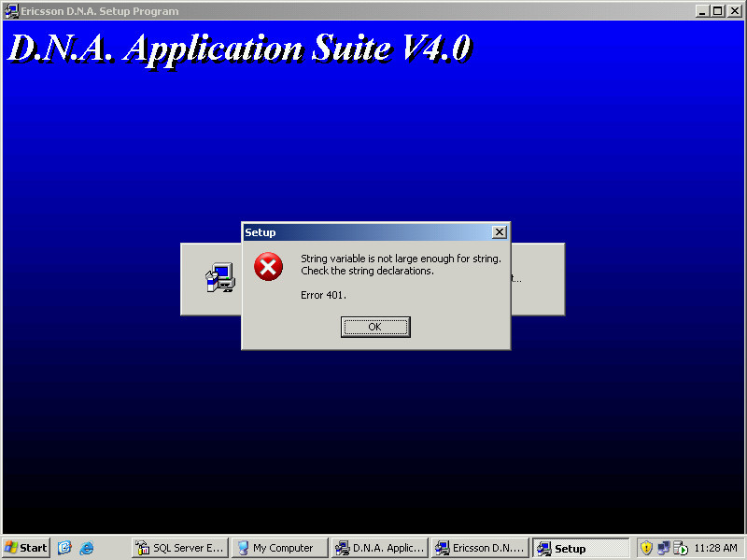Click OK in the Setup error dialog
747x560 pixels.
pos(375,328)
